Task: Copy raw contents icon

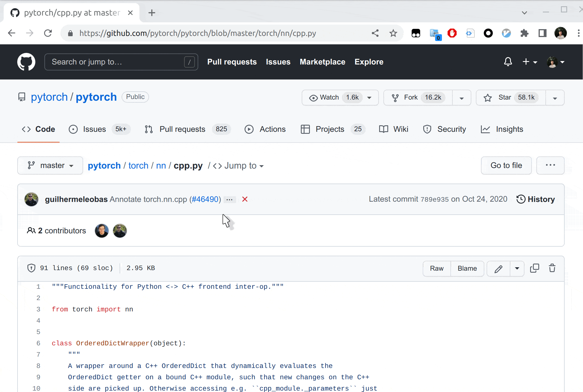Action: coord(534,268)
